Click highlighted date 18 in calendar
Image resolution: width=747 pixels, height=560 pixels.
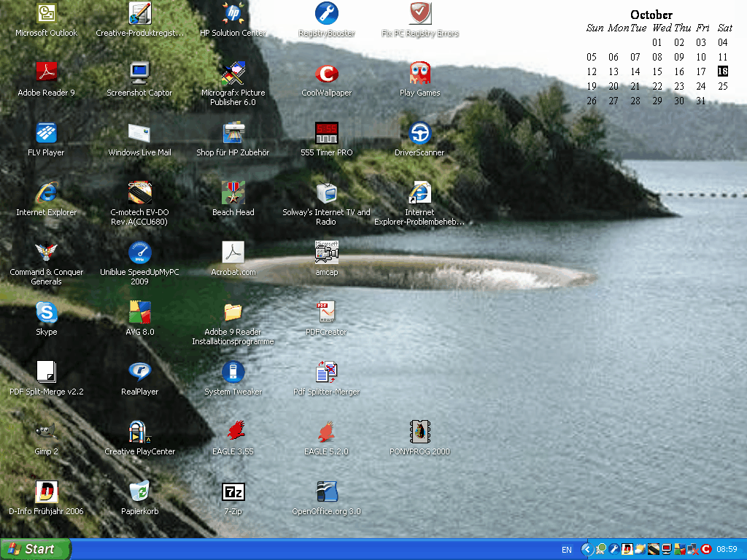723,71
